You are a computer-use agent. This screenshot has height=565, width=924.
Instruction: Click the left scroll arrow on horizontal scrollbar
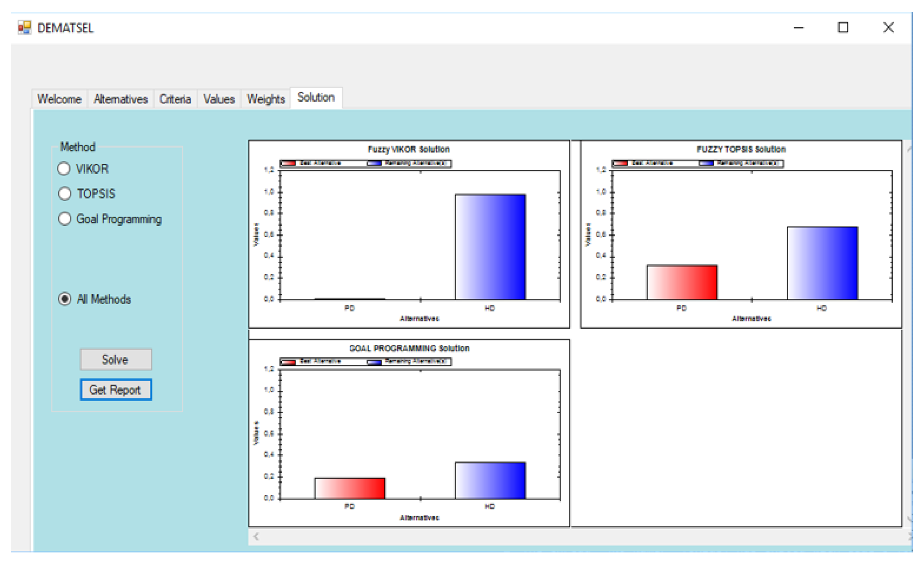click(256, 536)
